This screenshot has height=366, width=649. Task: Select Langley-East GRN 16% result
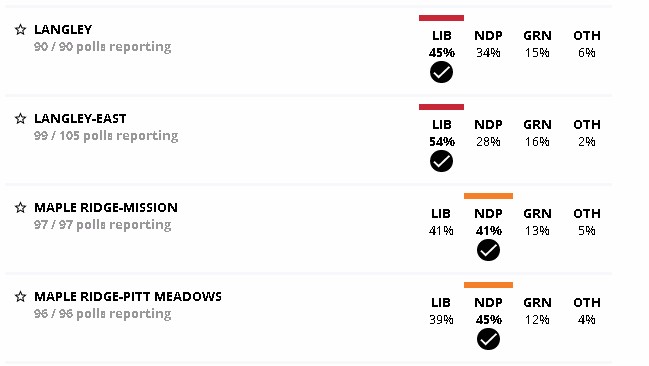(537, 142)
